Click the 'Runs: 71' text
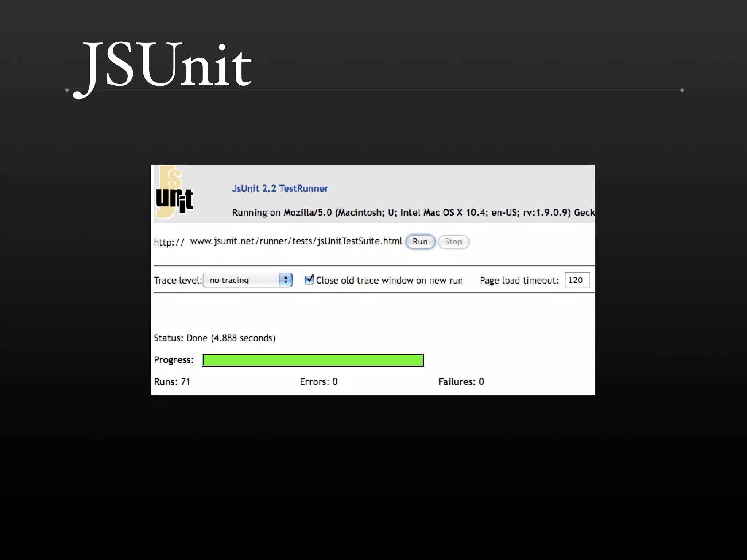 172,382
